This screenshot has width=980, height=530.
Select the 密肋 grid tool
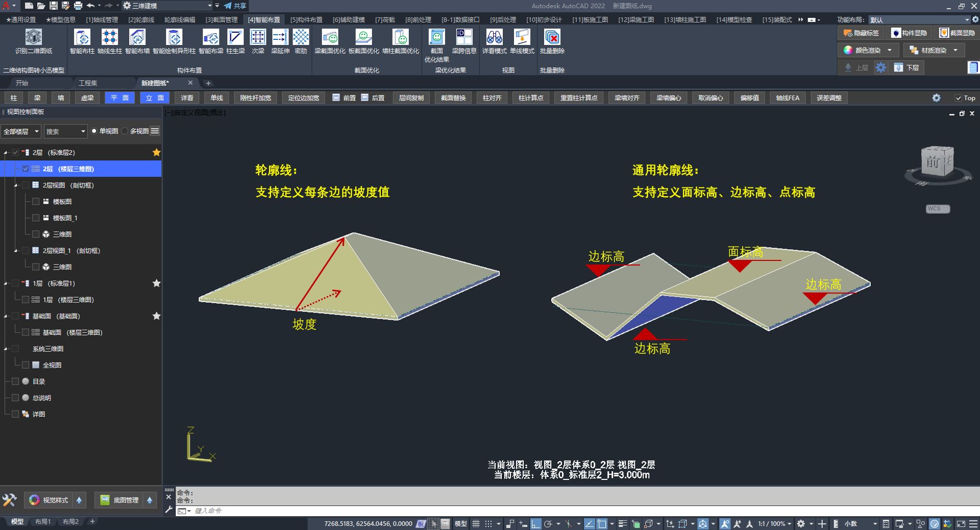(x=301, y=37)
